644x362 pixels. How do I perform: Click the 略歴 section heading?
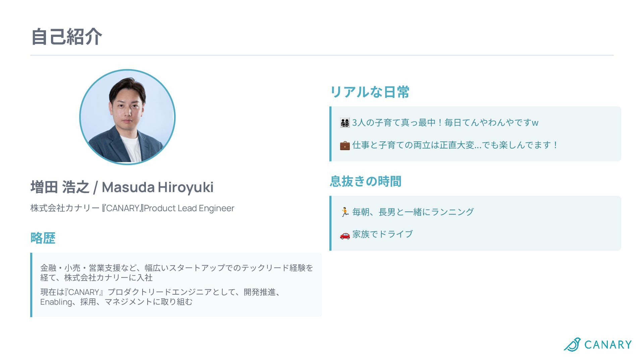(43, 238)
